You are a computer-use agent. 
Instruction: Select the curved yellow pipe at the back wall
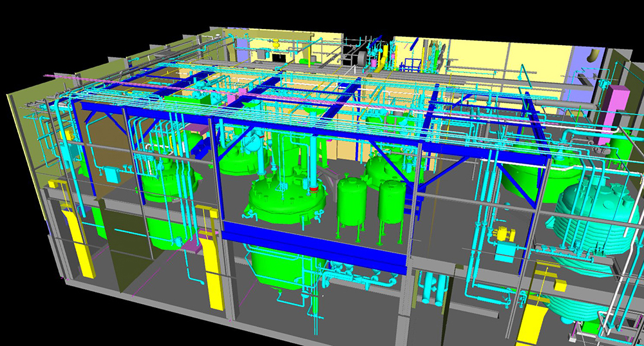pos(383,59)
